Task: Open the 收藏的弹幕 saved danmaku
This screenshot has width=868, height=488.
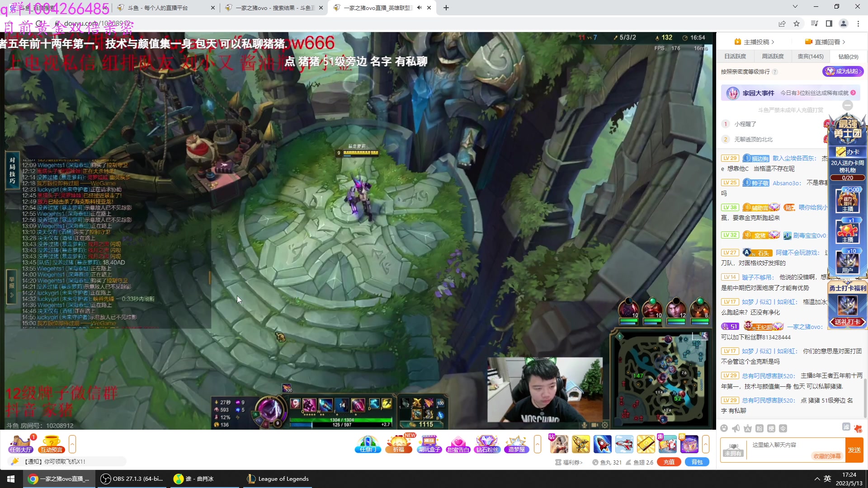Action: [x=827, y=456]
